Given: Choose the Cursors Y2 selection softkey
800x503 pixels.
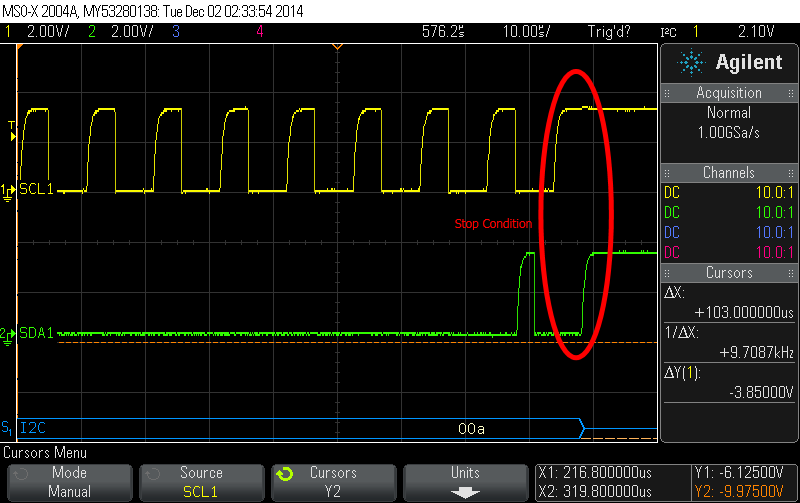Looking at the screenshot, I should [334, 483].
